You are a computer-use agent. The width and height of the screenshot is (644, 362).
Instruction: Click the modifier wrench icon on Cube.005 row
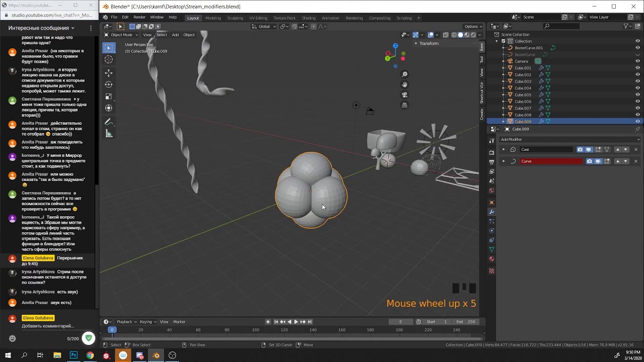tap(541, 95)
